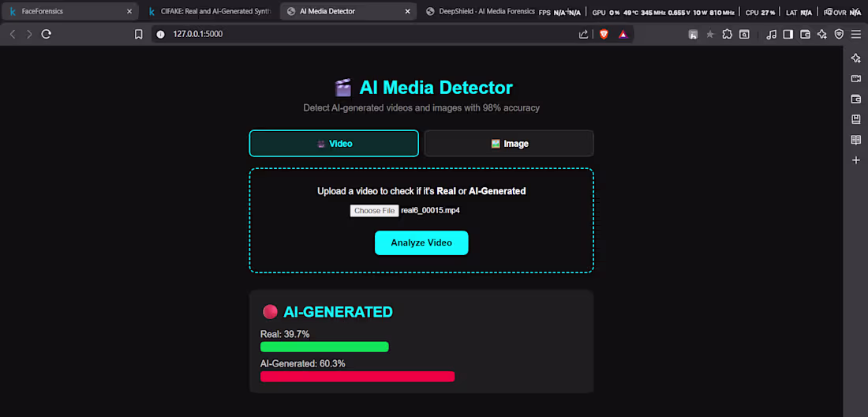Select the AI Media Detector browser tab
The image size is (868, 417).
coord(348,11)
